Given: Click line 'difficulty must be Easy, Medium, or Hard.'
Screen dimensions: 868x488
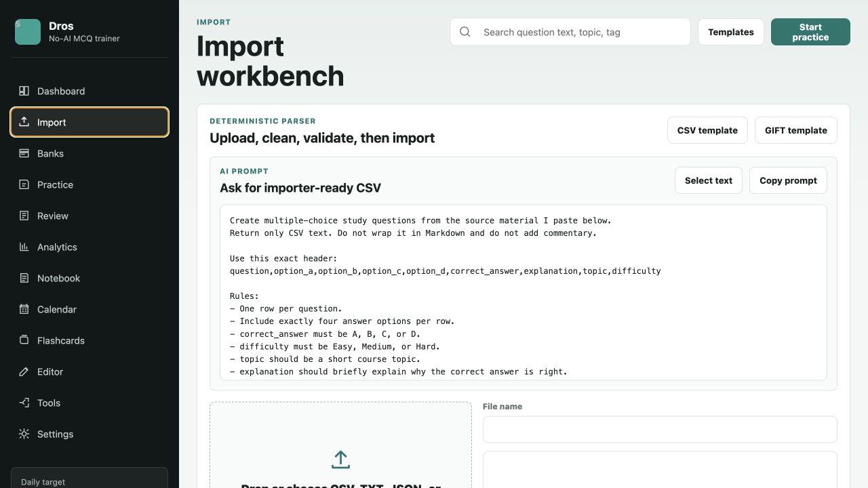Looking at the screenshot, I should tap(335, 346).
